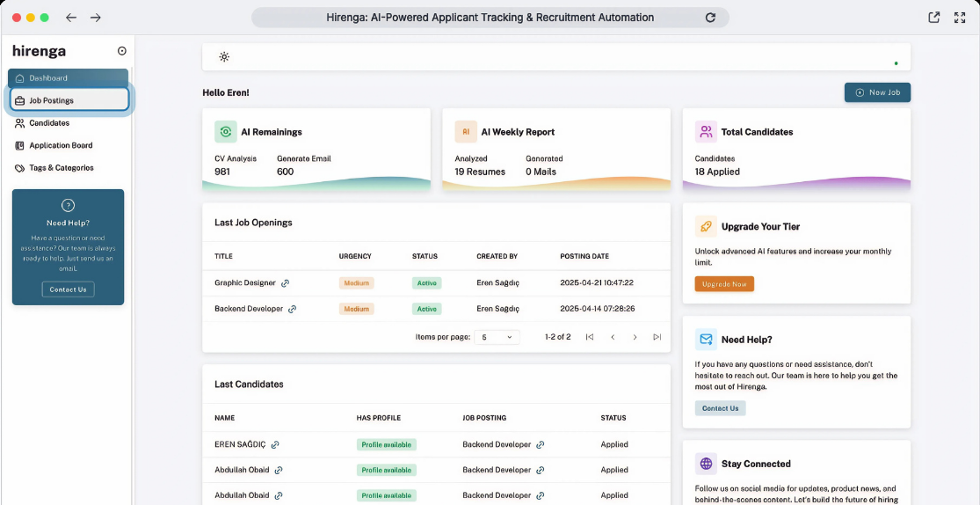Open Graphic Designer job link icon
The image size is (980, 505).
(x=285, y=282)
